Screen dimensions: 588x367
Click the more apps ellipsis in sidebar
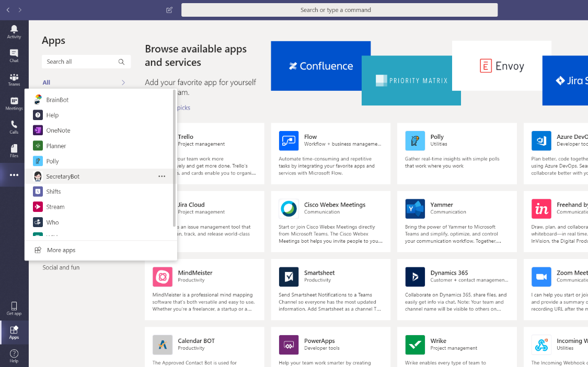click(x=14, y=175)
